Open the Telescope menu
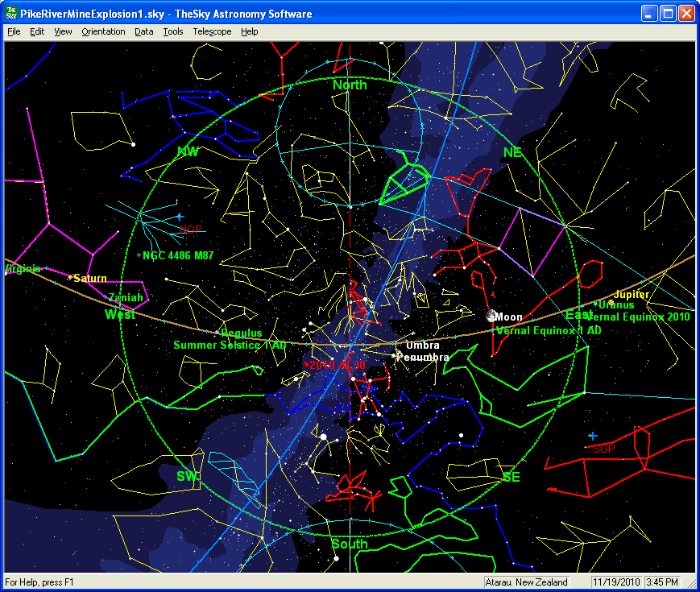The width and height of the screenshot is (700, 592). pyautogui.click(x=212, y=31)
